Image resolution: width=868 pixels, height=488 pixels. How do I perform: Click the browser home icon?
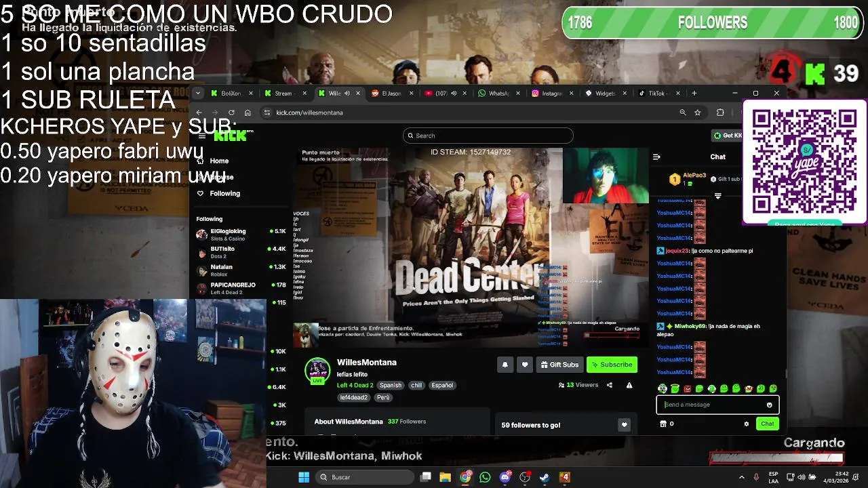[x=248, y=113]
